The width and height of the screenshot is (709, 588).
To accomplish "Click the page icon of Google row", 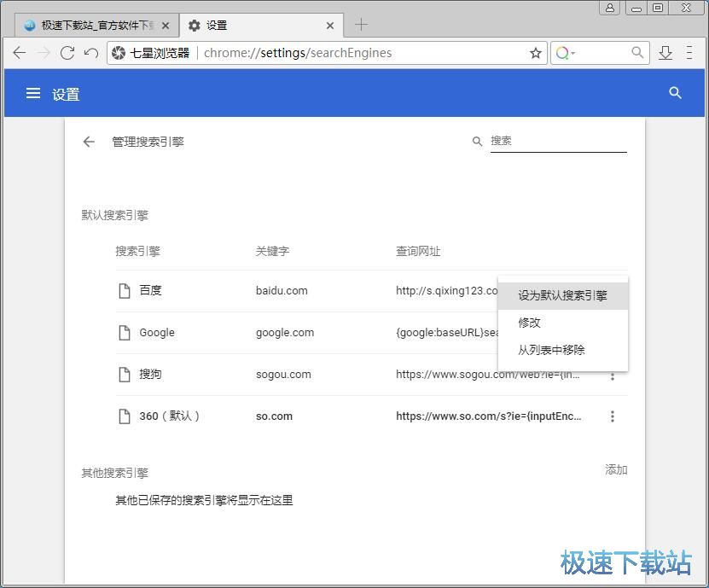I will pyautogui.click(x=125, y=333).
